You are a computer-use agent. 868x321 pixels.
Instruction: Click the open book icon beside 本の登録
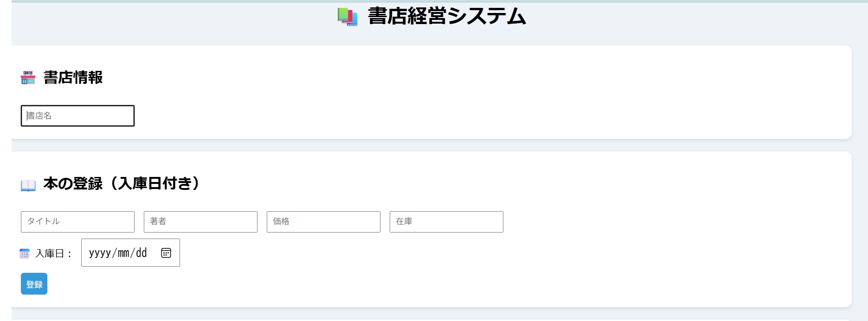click(x=28, y=185)
